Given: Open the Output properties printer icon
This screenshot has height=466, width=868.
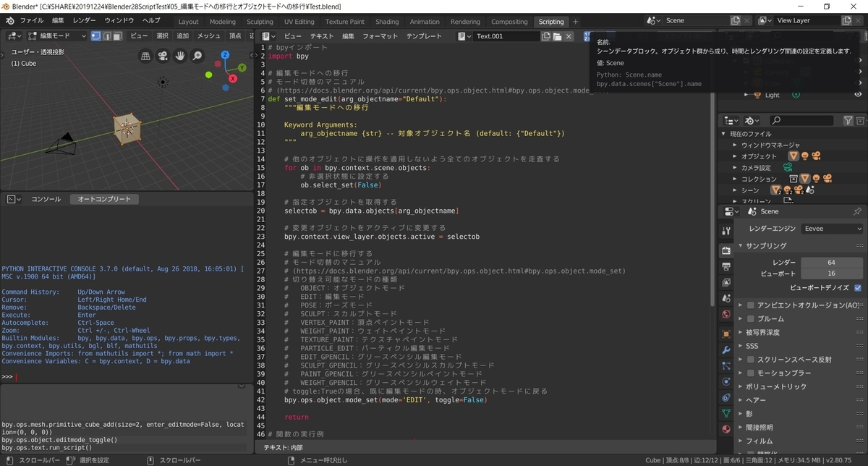Looking at the screenshot, I should point(726,267).
